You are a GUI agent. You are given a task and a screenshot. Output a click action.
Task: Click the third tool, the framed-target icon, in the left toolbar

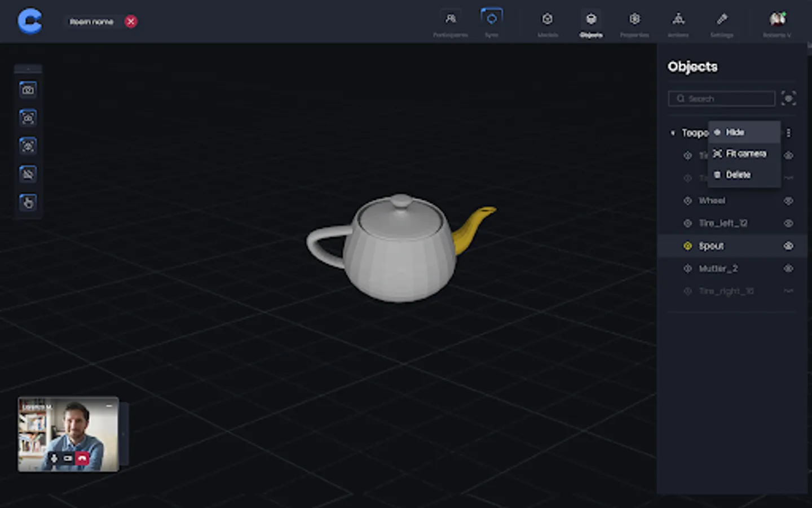[28, 146]
